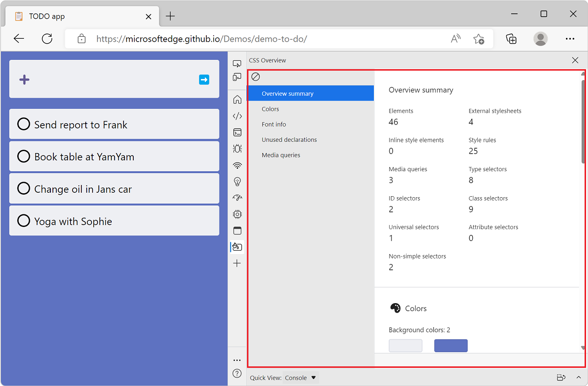Image resolution: width=588 pixels, height=386 pixels.
Task: Open the Performance gauge icon
Action: [x=237, y=197]
